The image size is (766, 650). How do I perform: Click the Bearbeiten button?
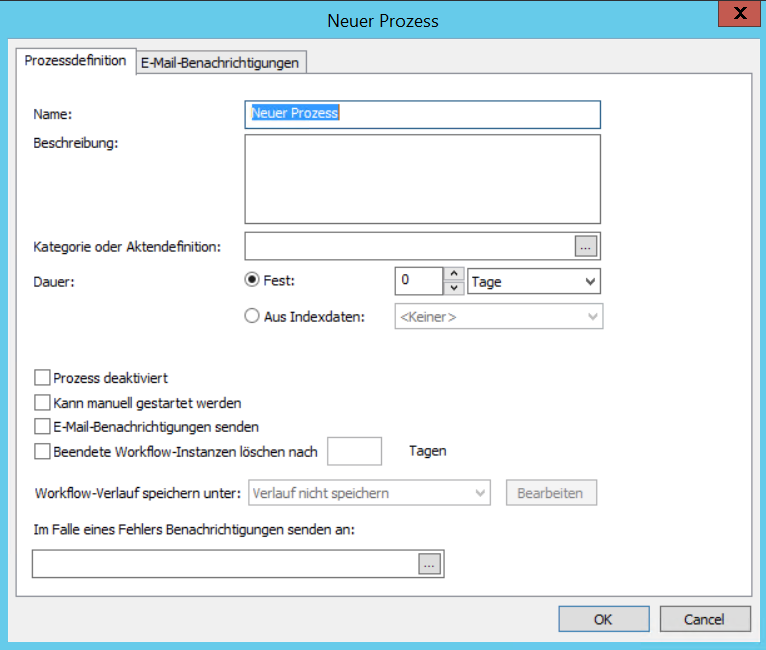click(x=551, y=493)
